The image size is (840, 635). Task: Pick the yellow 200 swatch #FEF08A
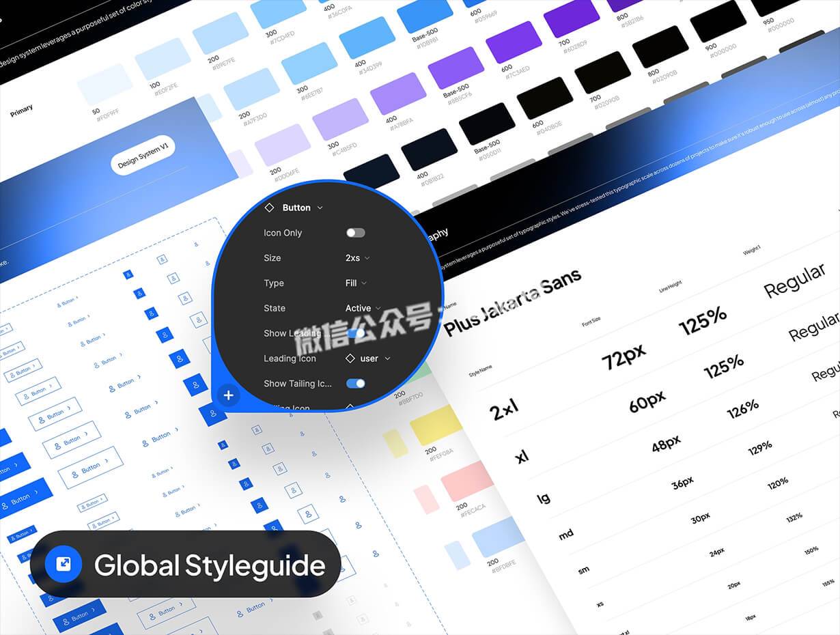point(437,425)
